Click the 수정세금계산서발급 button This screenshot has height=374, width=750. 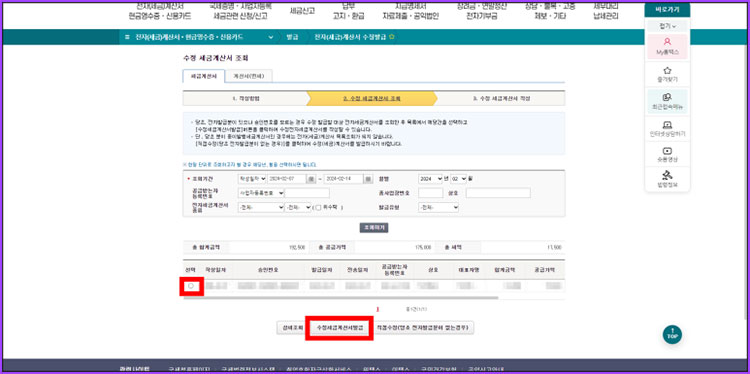point(339,328)
